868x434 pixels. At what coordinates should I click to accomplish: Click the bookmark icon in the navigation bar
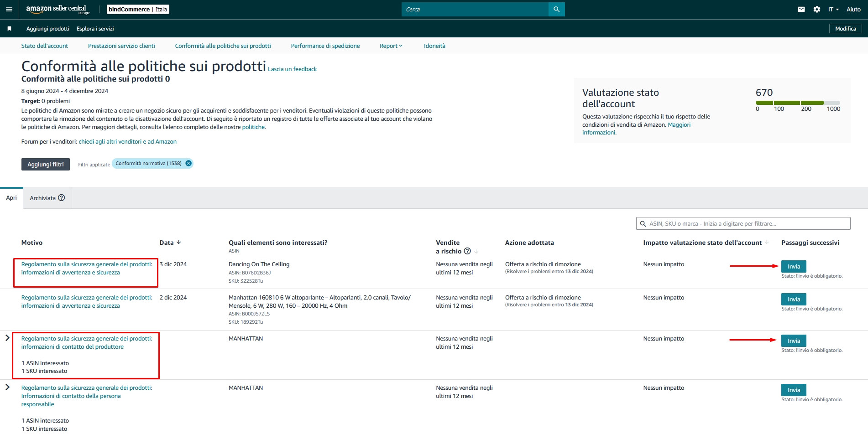(x=9, y=29)
